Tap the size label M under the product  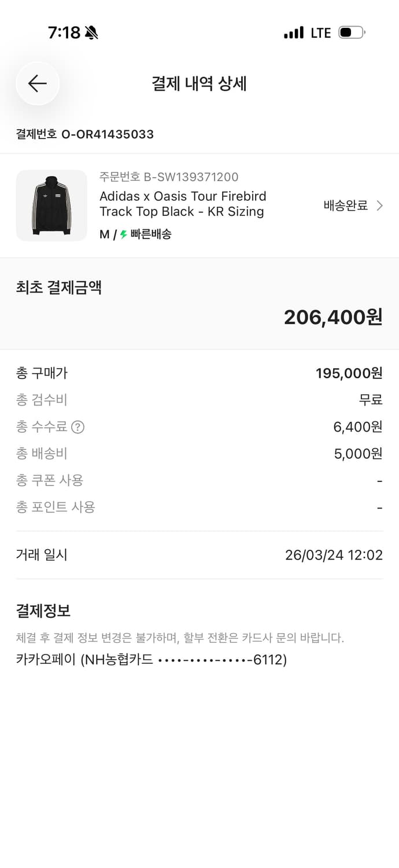coord(102,235)
